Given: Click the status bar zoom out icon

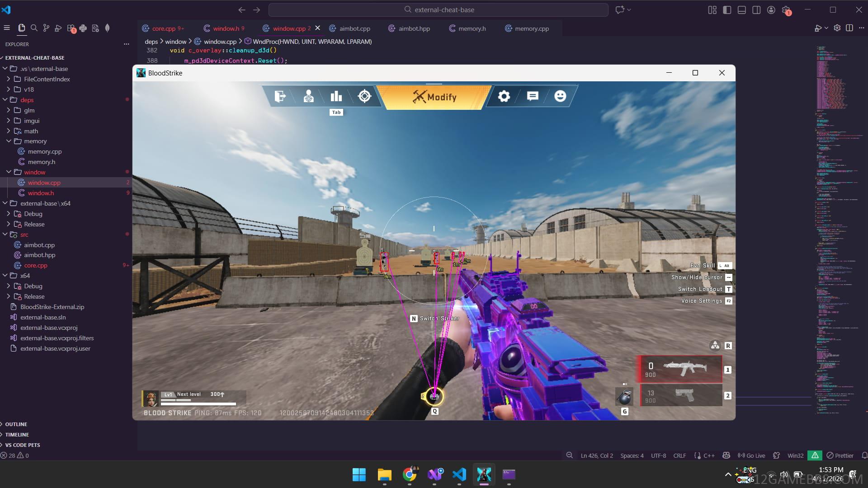Looking at the screenshot, I should (570, 455).
